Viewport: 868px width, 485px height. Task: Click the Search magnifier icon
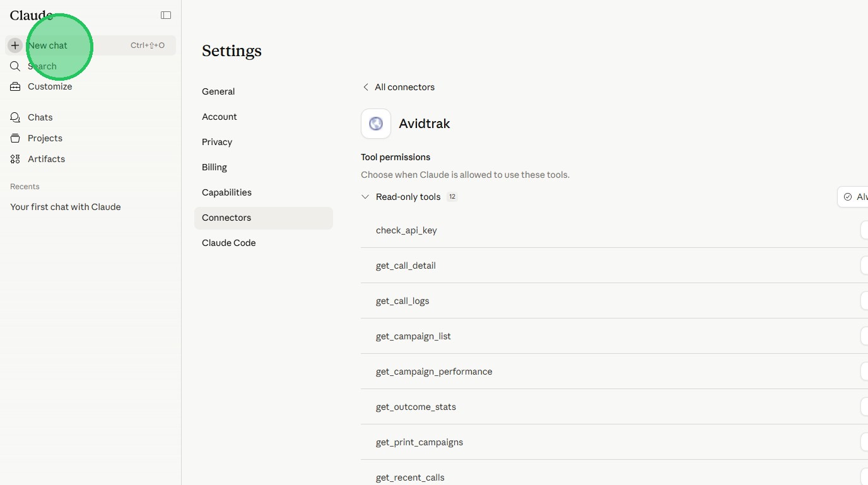(x=15, y=66)
